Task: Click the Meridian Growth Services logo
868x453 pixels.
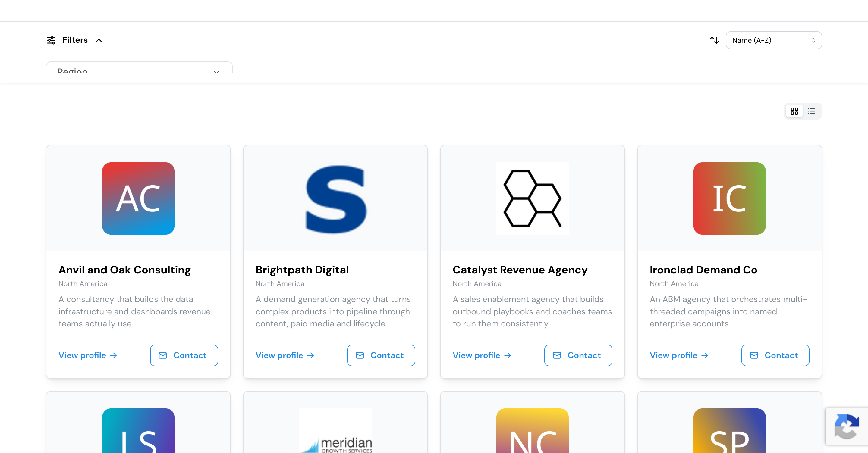Action: 335,431
